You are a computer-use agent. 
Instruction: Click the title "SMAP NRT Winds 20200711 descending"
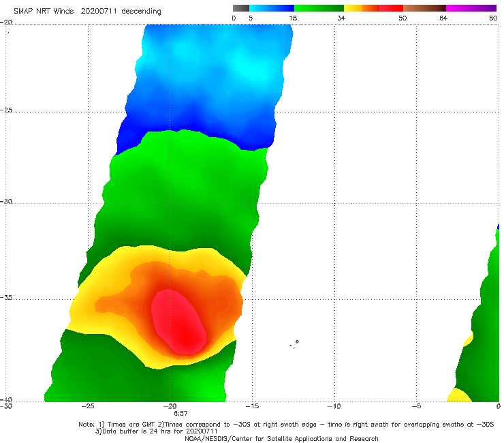pos(87,12)
